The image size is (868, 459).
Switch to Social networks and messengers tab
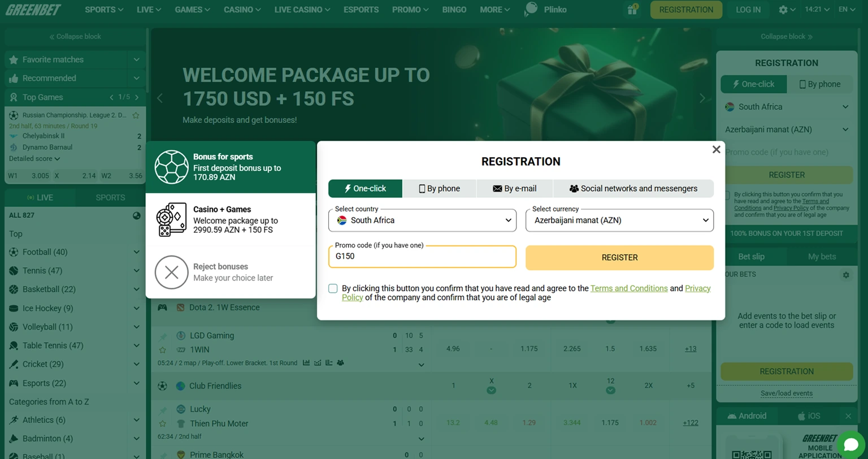[x=633, y=189]
